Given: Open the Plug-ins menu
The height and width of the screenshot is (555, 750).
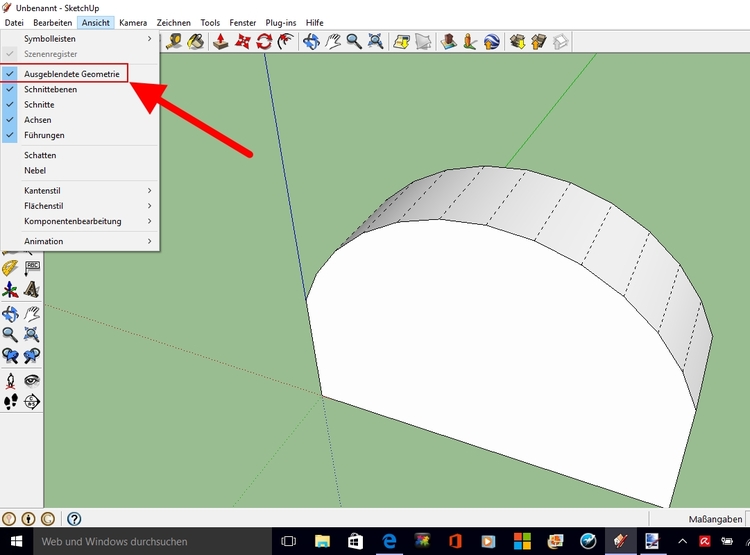Looking at the screenshot, I should point(281,22).
